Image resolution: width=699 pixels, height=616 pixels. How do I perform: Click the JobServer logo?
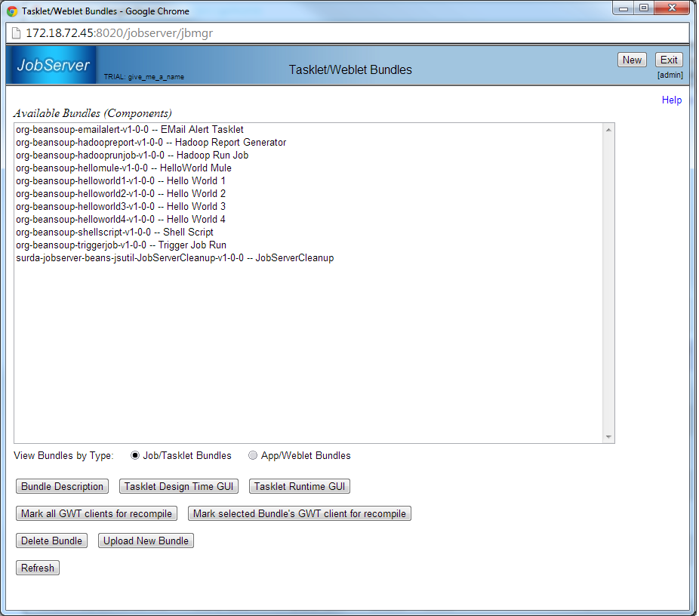53,66
